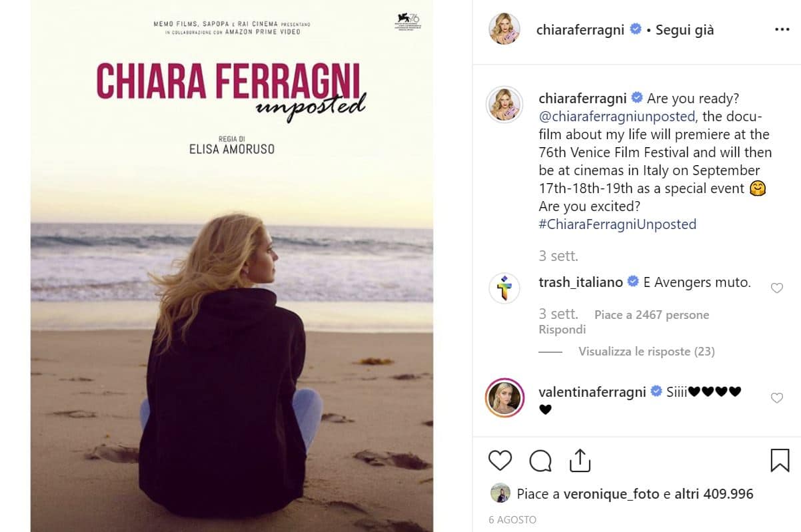This screenshot has width=801, height=532.
Task: View likes via altri 409.996
Action: (713, 494)
